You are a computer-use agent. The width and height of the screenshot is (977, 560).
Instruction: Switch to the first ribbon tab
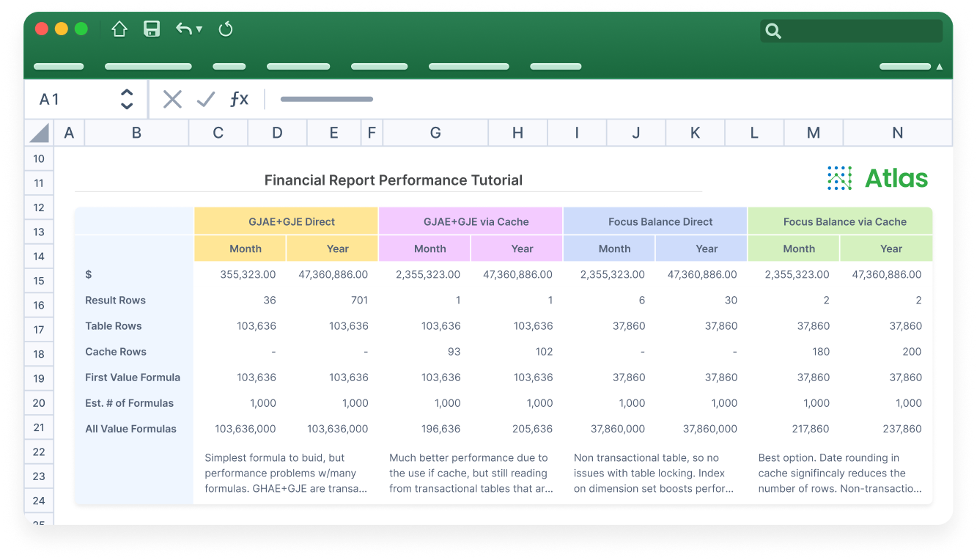click(x=59, y=66)
